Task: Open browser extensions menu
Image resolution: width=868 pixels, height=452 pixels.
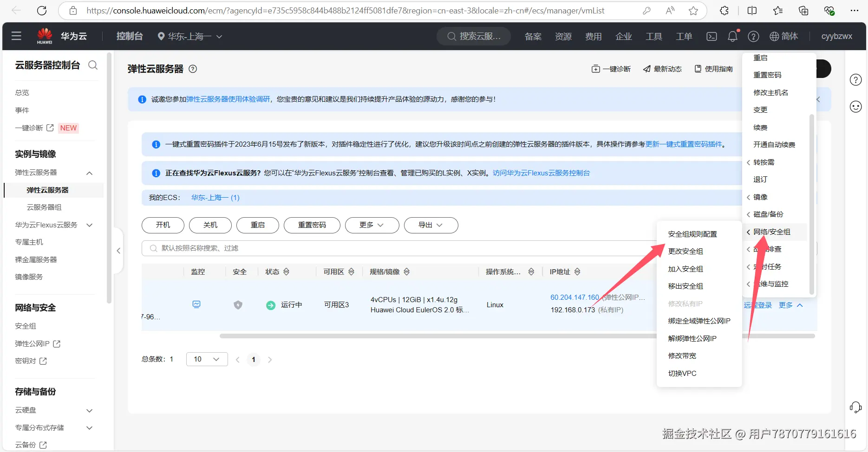Action: 724,11
